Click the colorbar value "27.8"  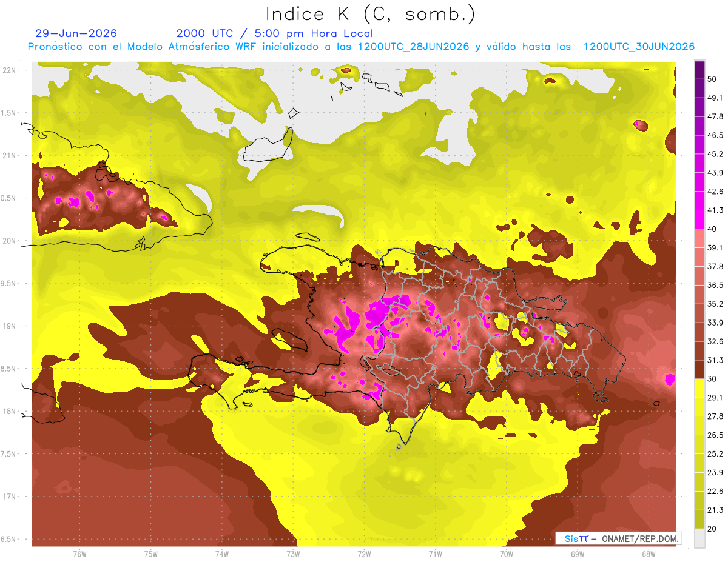click(x=715, y=416)
